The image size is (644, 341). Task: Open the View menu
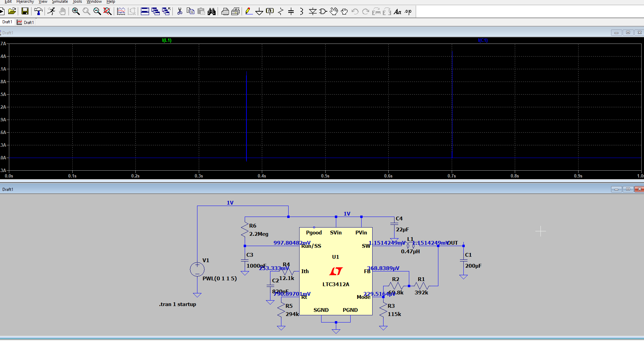(x=43, y=2)
